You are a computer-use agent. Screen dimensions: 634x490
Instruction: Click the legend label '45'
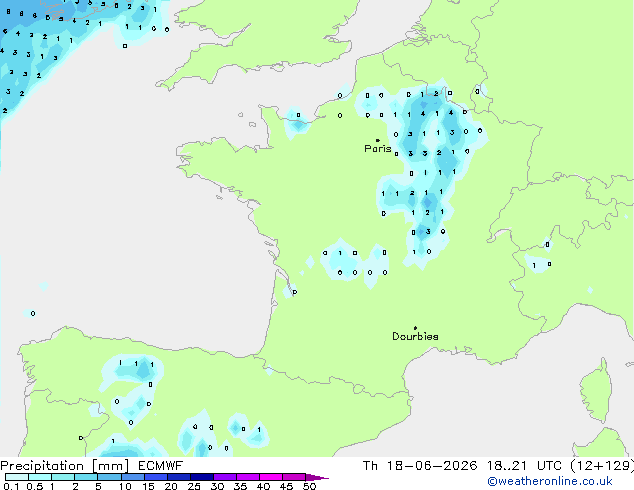coord(286,486)
